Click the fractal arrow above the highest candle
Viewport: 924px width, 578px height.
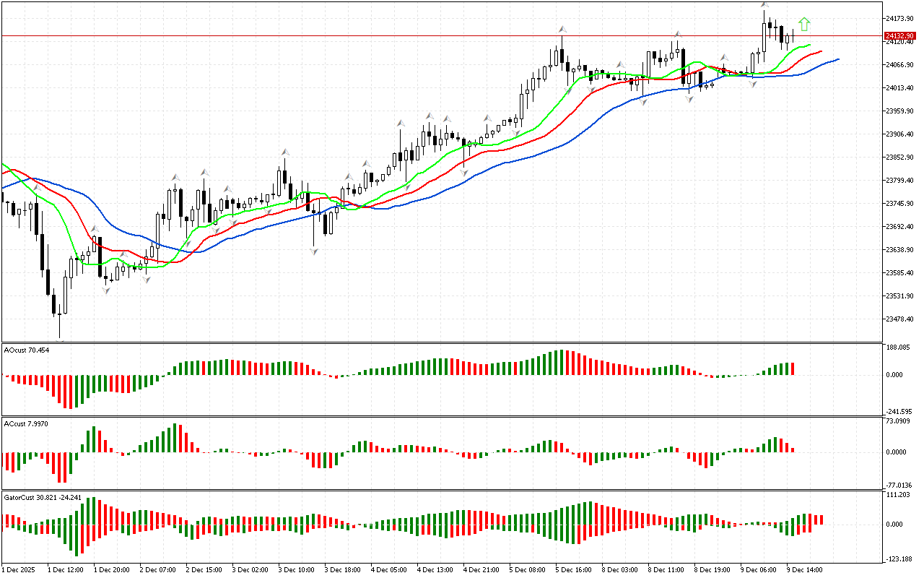click(x=764, y=6)
